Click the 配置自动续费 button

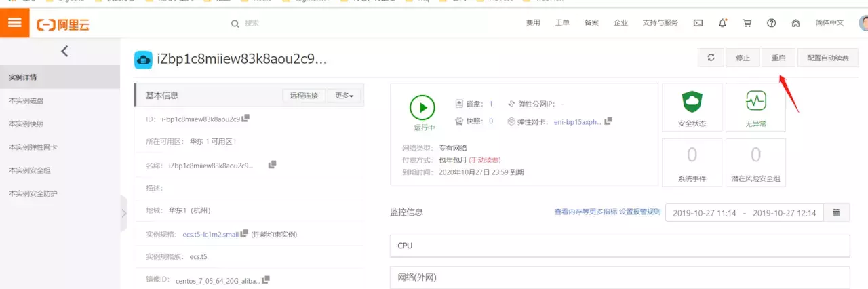coord(828,58)
